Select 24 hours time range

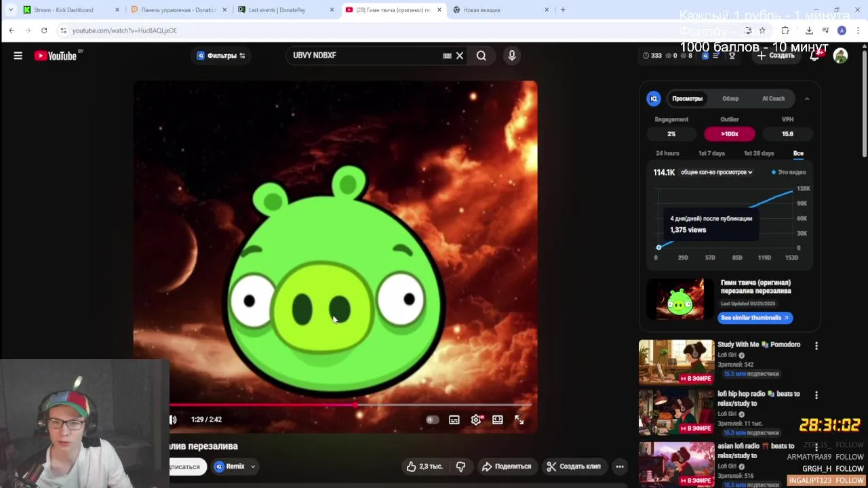pos(667,153)
